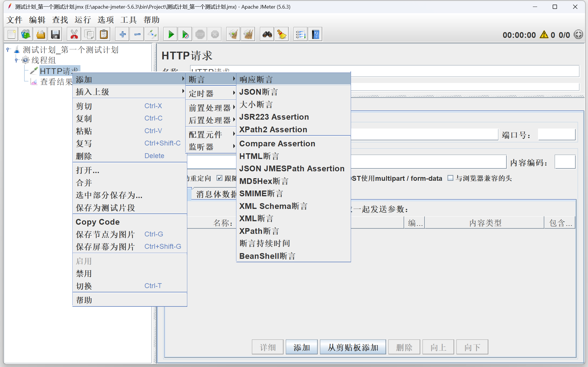Image resolution: width=588 pixels, height=367 pixels.
Task: Enable browser-compatible headers checkbox
Action: (450, 178)
